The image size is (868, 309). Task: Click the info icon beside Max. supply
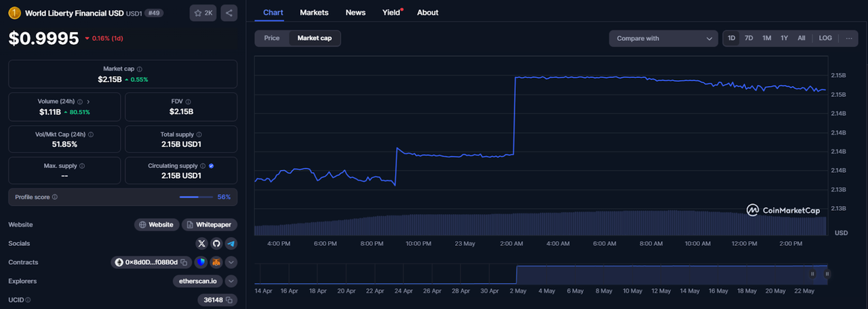coord(82,166)
